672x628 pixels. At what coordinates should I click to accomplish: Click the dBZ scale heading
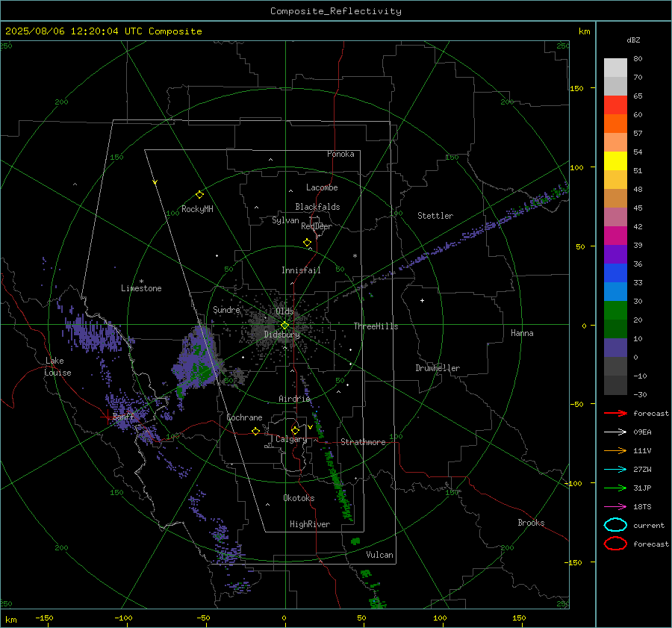pos(633,40)
